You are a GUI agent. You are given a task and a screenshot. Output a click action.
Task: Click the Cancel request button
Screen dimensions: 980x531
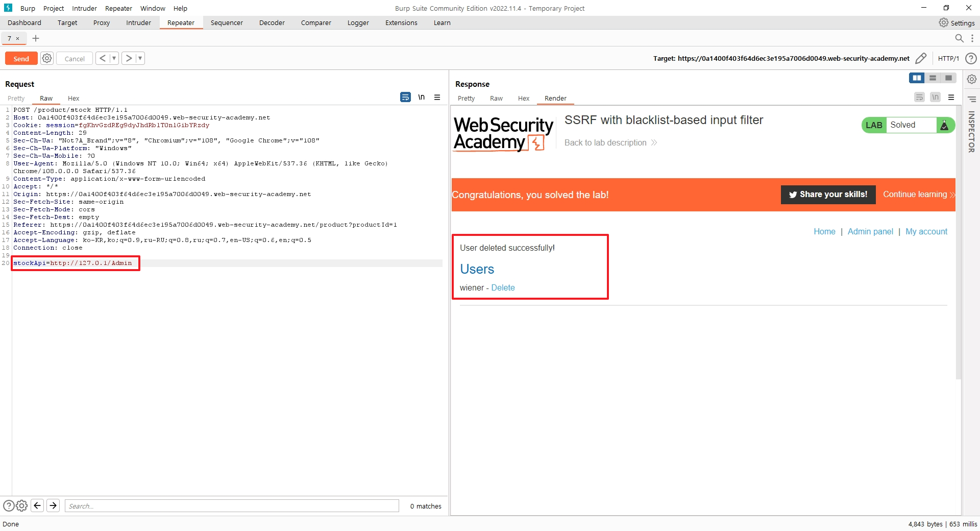pyautogui.click(x=75, y=59)
